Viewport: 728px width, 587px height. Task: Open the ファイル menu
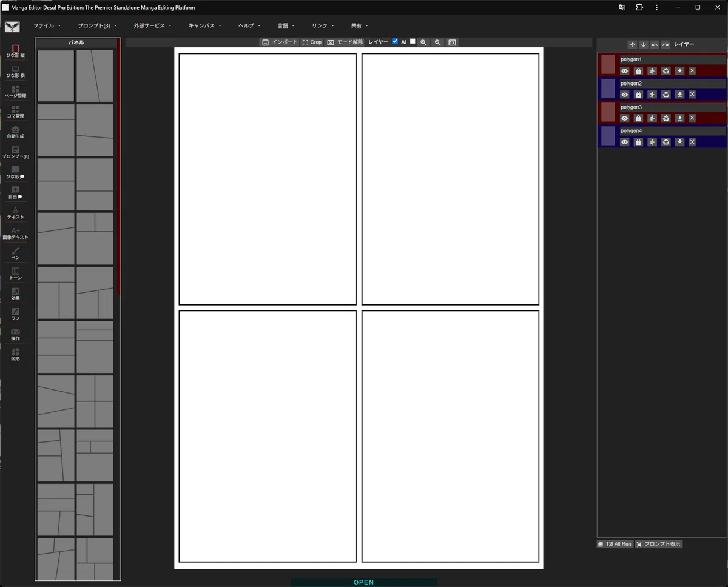[47, 26]
